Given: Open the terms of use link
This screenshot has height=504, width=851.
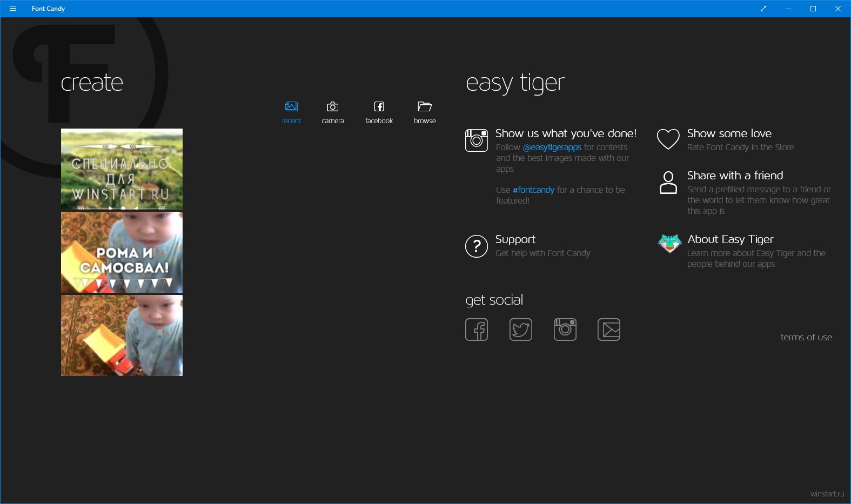Looking at the screenshot, I should pos(806,337).
